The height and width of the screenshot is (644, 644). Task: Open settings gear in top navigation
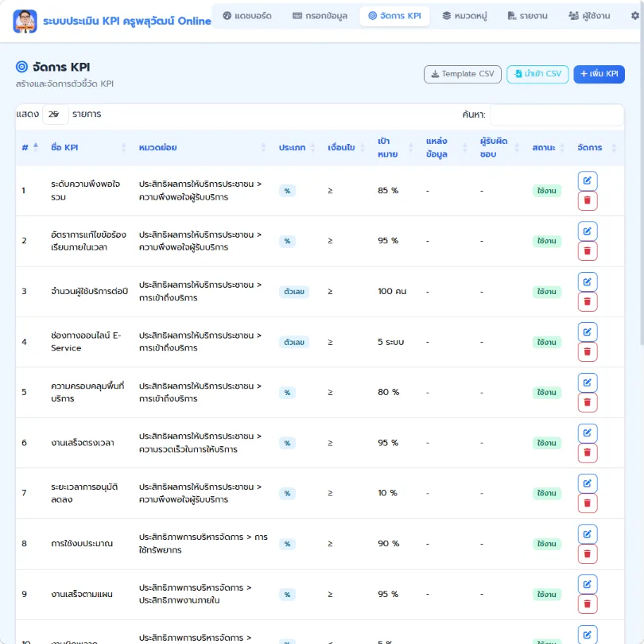pyautogui.click(x=635, y=16)
